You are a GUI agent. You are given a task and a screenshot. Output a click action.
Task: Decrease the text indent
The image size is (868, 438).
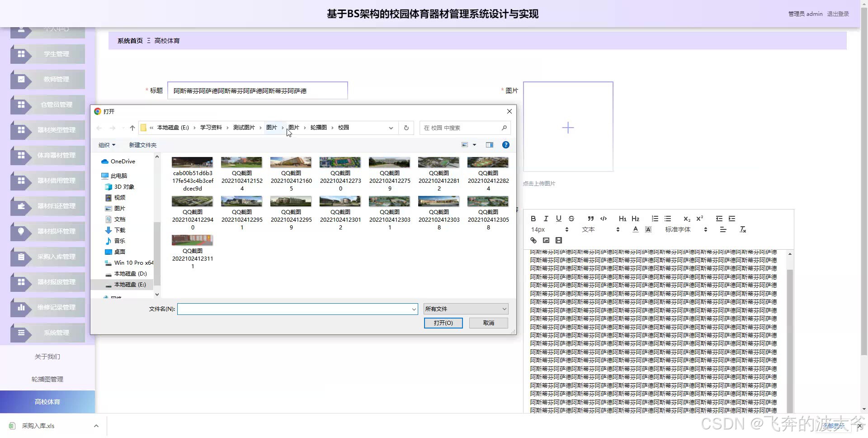[x=719, y=219]
